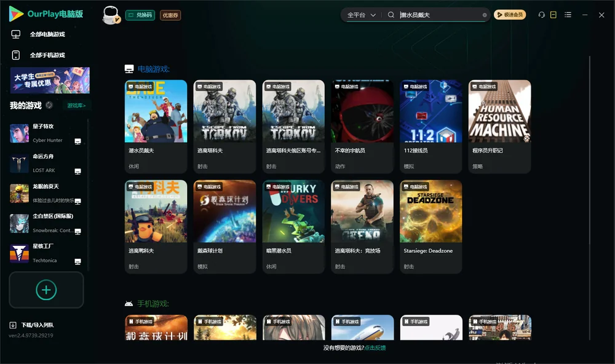Open the list menu icon in title bar
This screenshot has width=615, height=364.
(x=568, y=15)
